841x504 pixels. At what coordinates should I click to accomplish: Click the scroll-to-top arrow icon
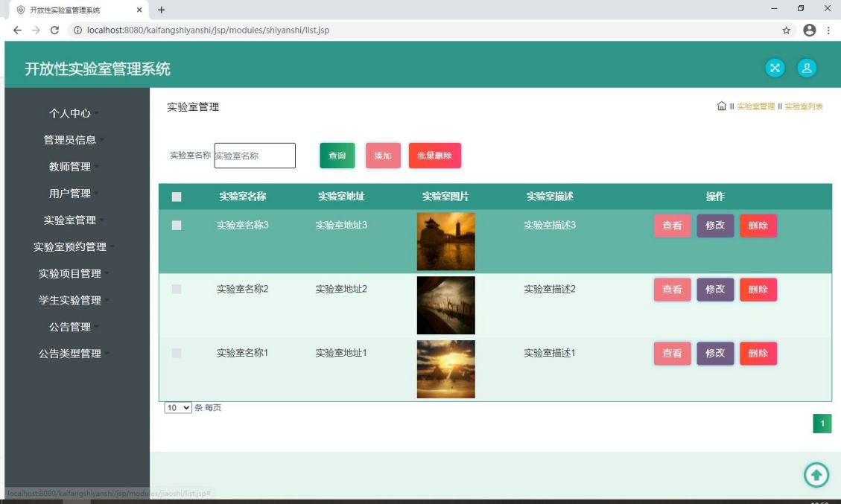tap(816, 474)
